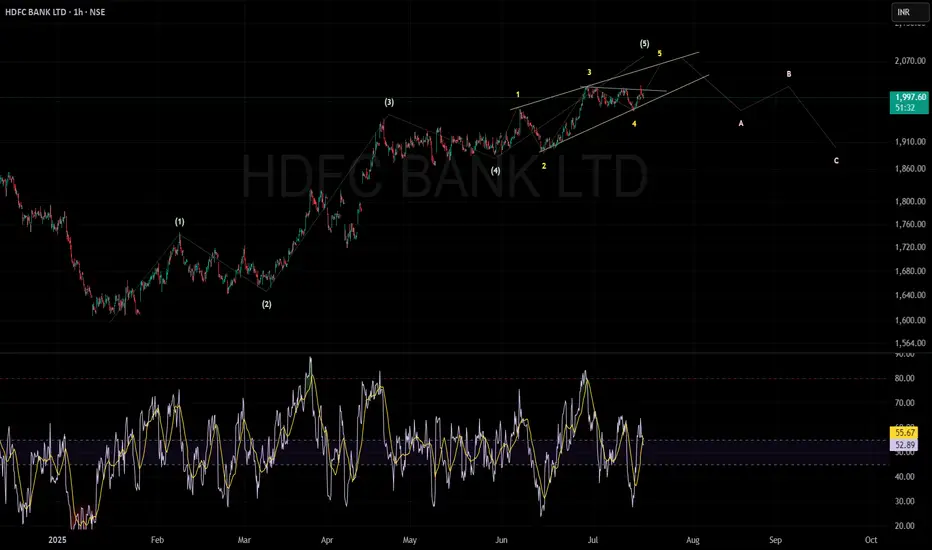Image resolution: width=932 pixels, height=550 pixels.
Task: Click the 70.00 oscillator scale label
Action: coord(904,403)
